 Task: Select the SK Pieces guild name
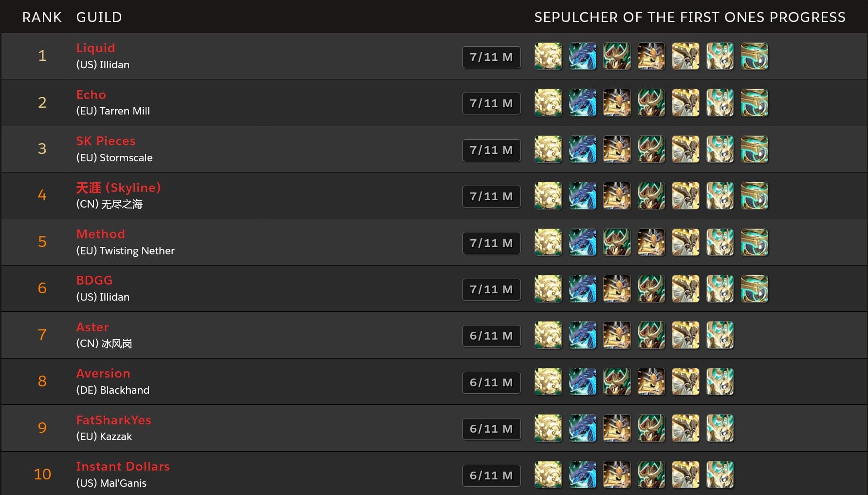pyautogui.click(x=106, y=141)
